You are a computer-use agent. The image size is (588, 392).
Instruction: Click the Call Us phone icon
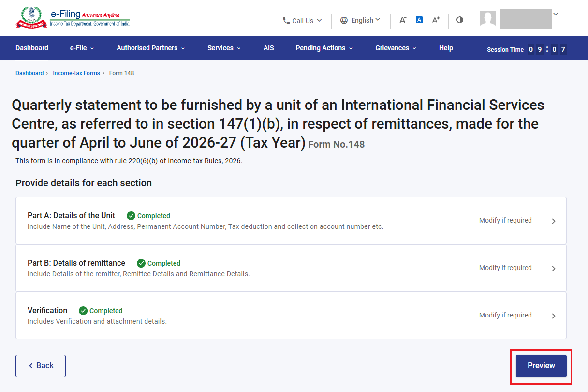tap(286, 21)
